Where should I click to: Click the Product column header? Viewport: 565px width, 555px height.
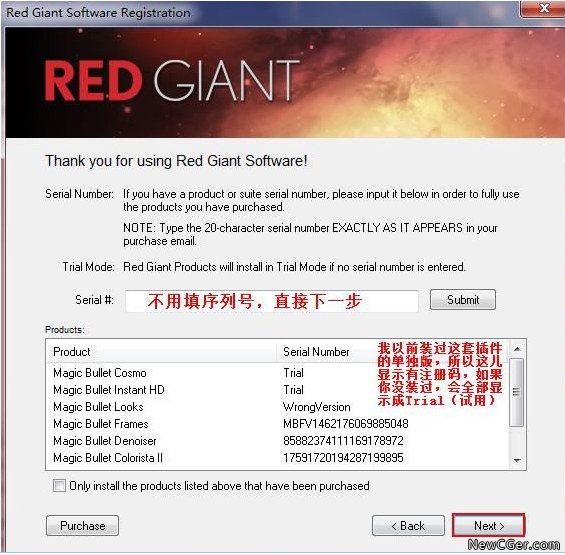(x=162, y=351)
